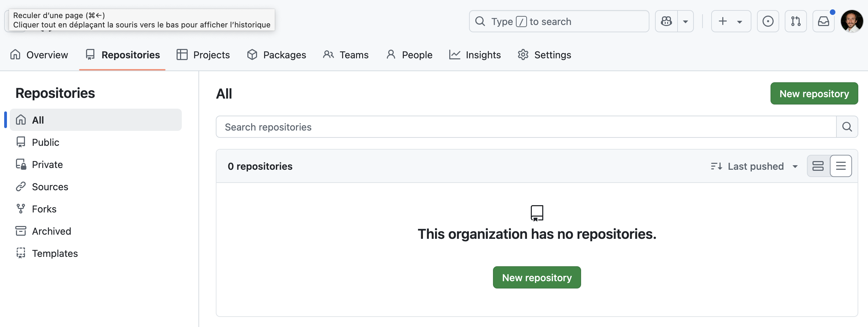868x327 pixels.
Task: Click New repository in the empty state
Action: [537, 278]
